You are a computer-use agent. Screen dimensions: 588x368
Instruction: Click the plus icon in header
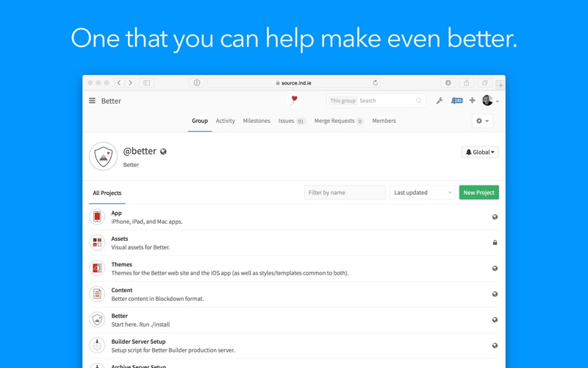click(472, 101)
